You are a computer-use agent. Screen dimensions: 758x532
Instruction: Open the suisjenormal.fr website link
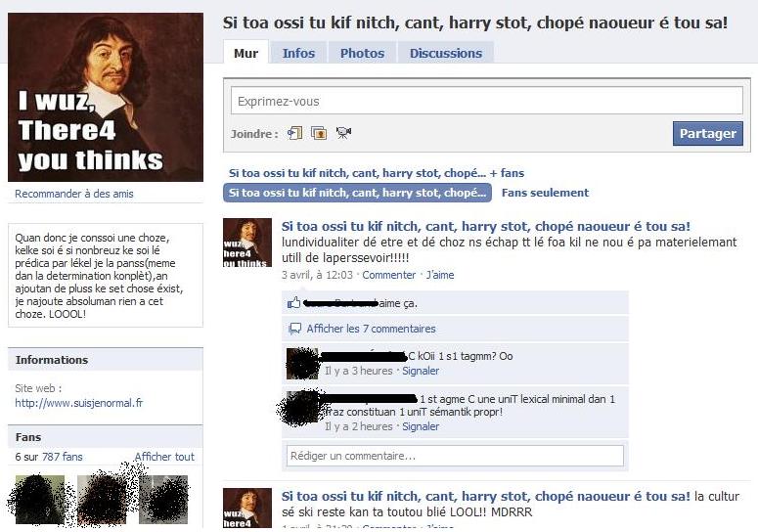pyautogui.click(x=79, y=403)
